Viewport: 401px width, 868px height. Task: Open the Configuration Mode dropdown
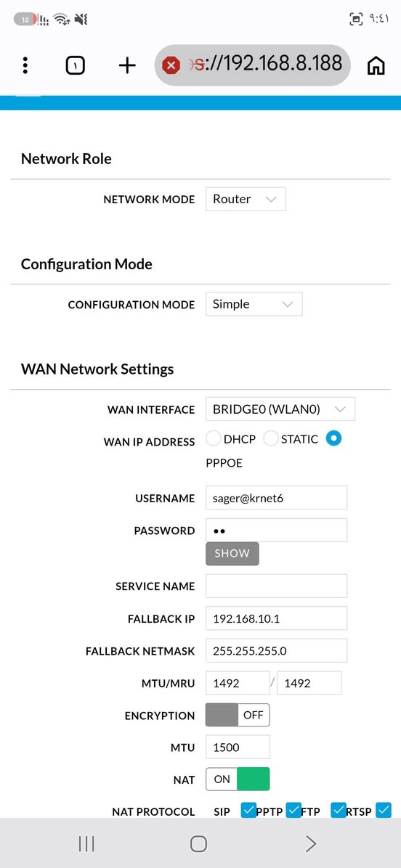[x=254, y=305]
